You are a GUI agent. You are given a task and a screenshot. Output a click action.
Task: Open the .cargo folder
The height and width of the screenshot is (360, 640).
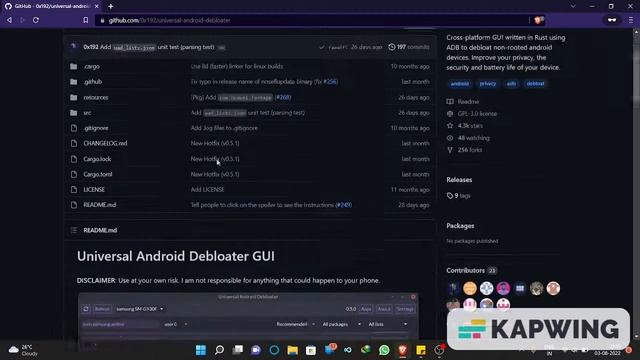[91, 66]
